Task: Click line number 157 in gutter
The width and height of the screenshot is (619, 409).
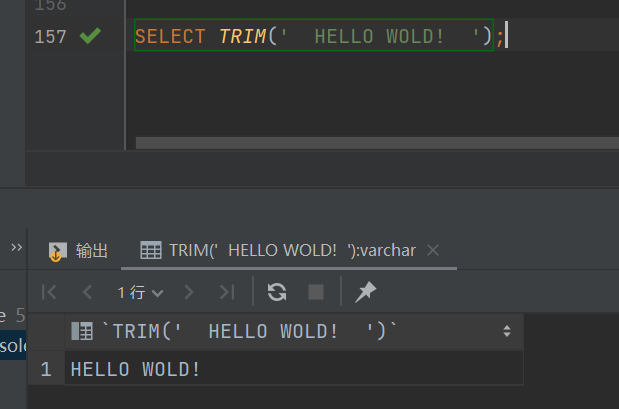Action: [50, 37]
